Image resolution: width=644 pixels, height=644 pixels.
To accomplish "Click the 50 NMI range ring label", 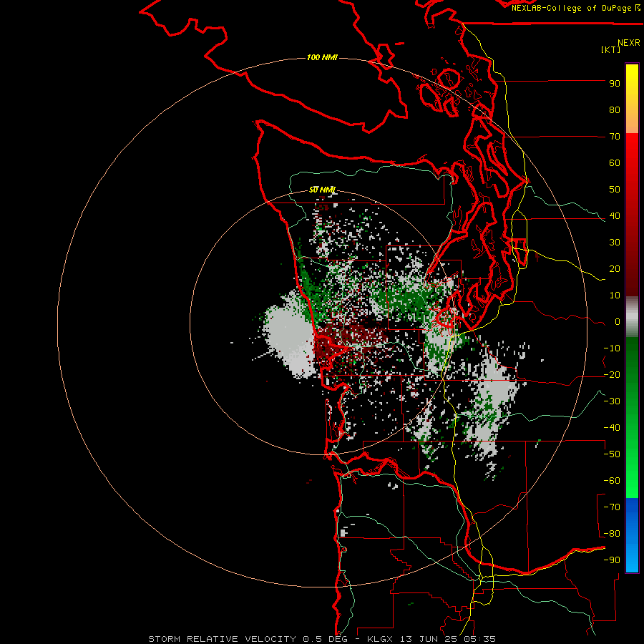I will pyautogui.click(x=322, y=190).
